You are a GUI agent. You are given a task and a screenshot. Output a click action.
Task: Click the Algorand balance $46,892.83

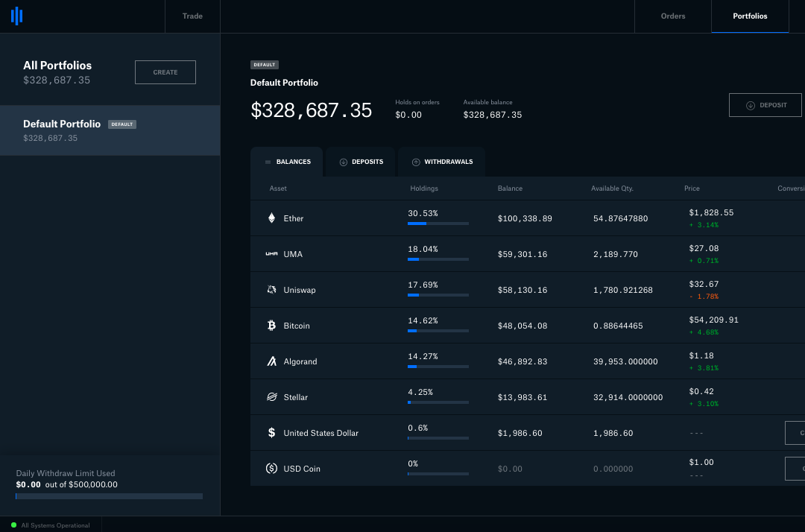tap(522, 361)
